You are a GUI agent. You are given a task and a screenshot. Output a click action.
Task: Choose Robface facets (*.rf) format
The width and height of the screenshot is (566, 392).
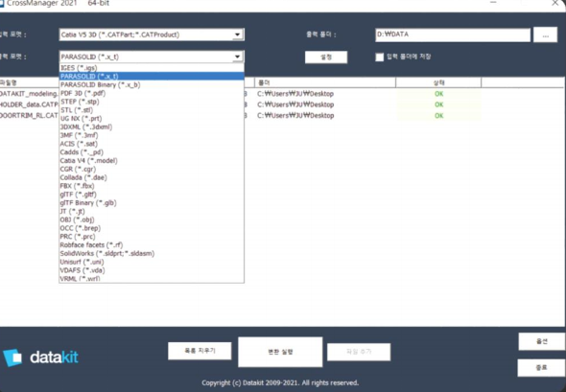pos(152,244)
